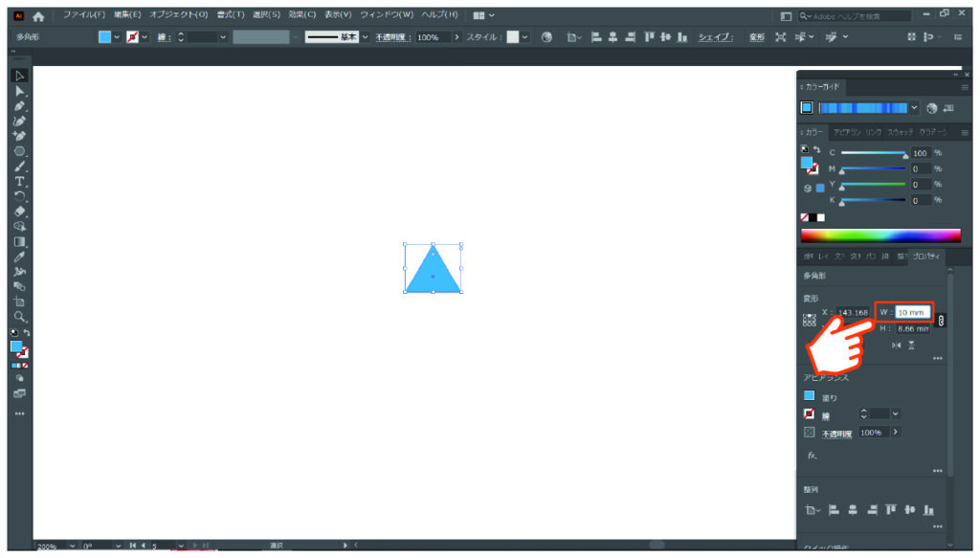Click the W width input field
This screenshot has height=558, width=980.
[912, 312]
